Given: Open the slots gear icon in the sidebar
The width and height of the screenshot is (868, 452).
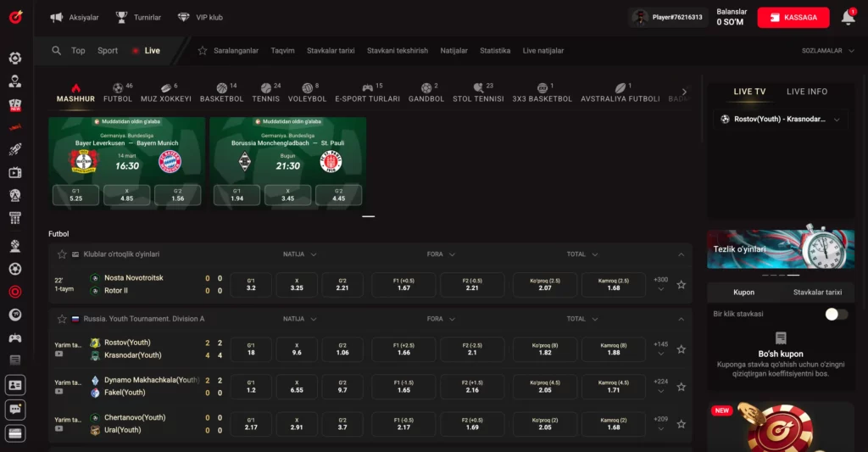Looking at the screenshot, I should tap(15, 59).
